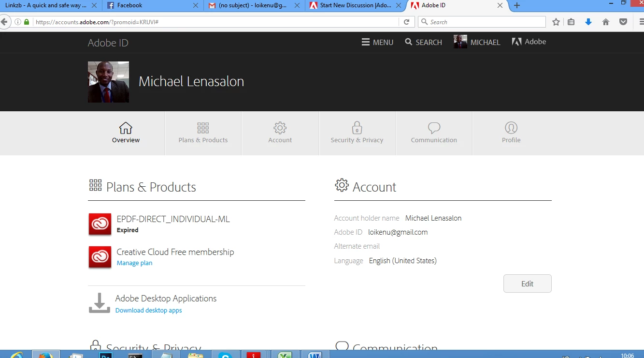Viewport: 644px width, 358px height.
Task: Select the EPDF-DIRECT_INDIVIDUAL-ML plan name
Action: click(173, 219)
